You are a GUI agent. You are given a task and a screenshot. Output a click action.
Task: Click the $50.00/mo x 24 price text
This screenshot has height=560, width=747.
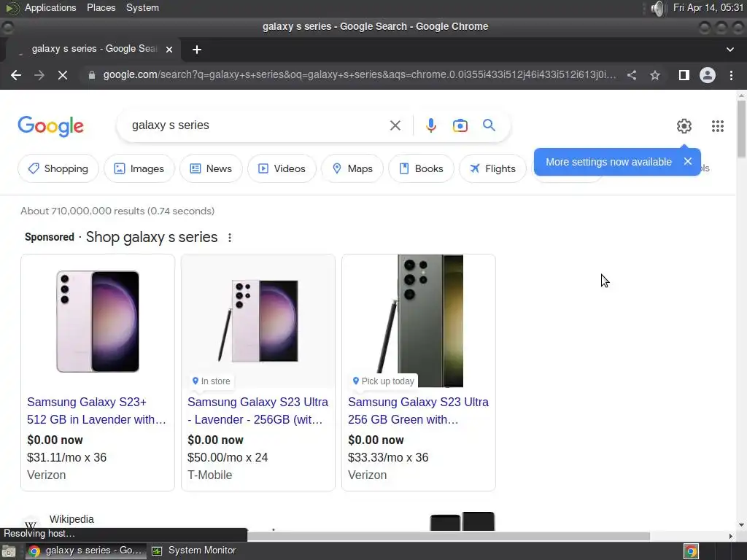pos(228,458)
